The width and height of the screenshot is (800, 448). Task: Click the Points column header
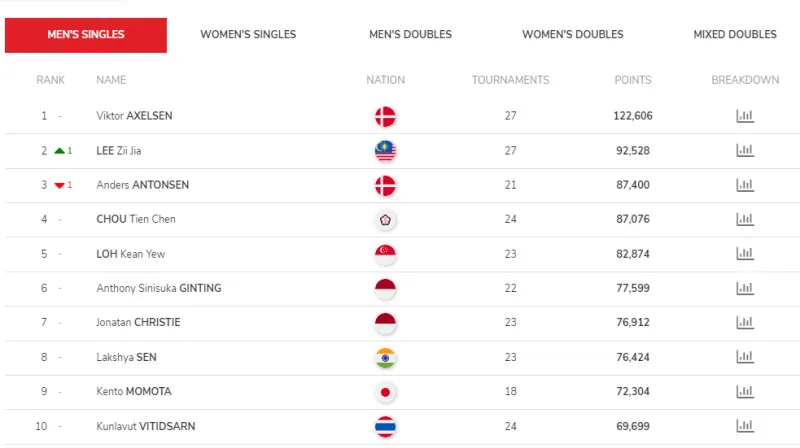pyautogui.click(x=632, y=80)
